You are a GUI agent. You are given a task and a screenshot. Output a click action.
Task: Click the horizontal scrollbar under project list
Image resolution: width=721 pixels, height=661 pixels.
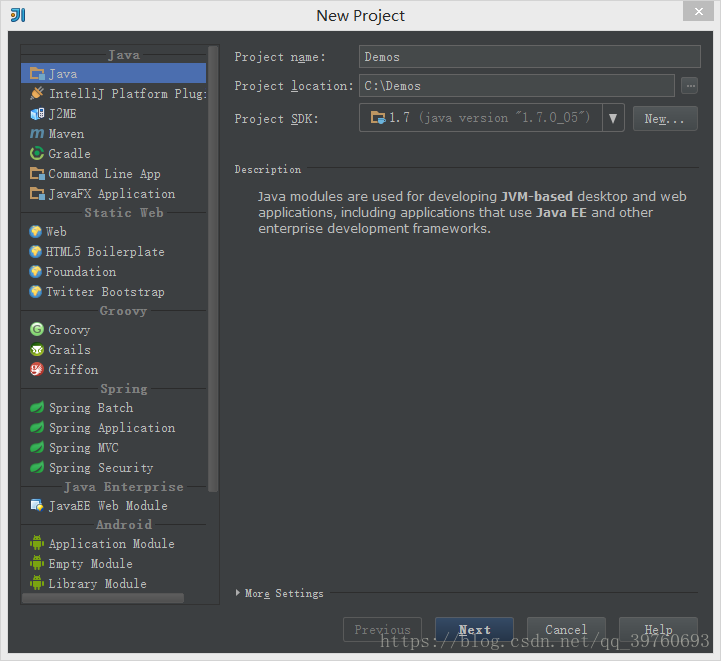103,598
